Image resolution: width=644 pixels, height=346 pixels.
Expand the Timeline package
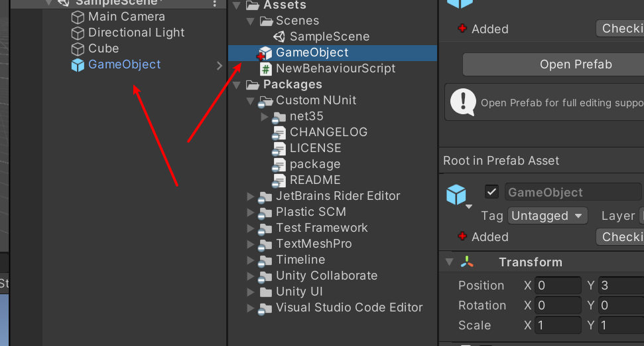click(x=251, y=260)
